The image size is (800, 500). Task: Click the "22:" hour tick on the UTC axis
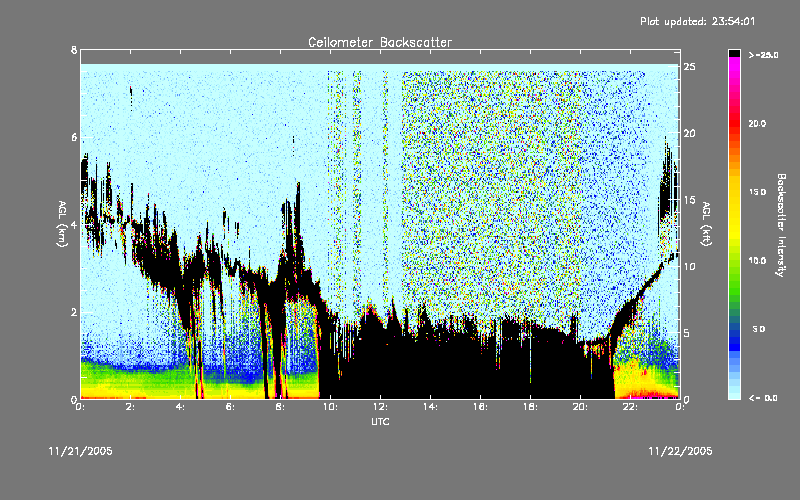click(x=630, y=407)
